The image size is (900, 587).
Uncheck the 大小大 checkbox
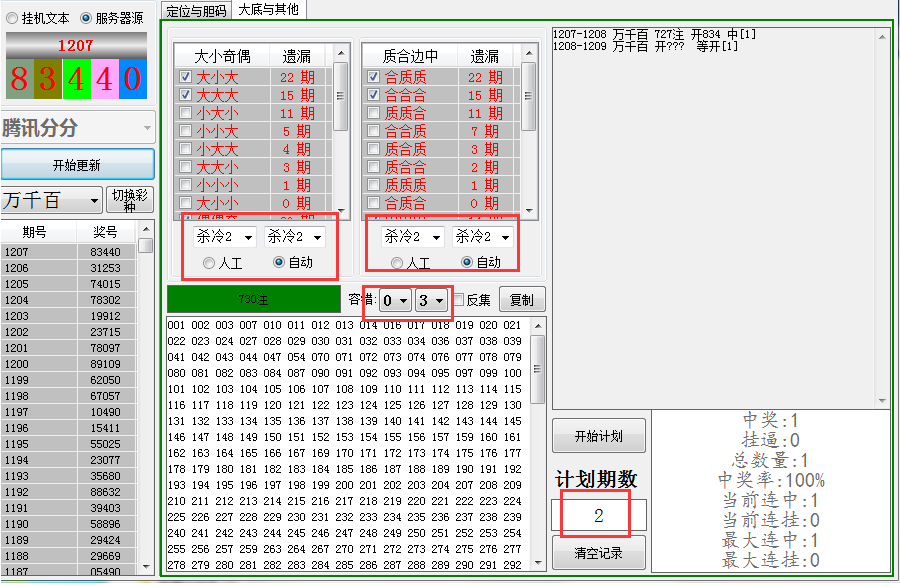click(185, 77)
